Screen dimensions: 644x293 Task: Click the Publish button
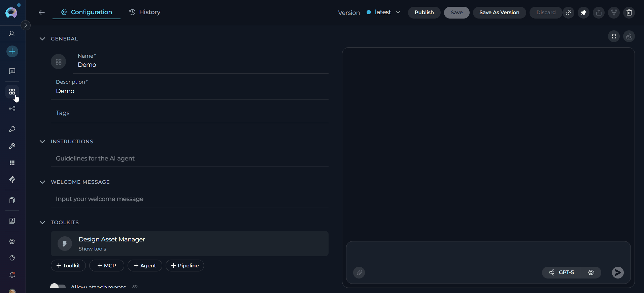424,12
